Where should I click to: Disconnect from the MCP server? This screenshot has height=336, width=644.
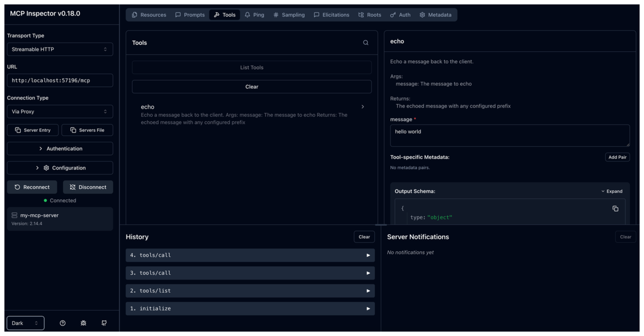click(x=88, y=187)
